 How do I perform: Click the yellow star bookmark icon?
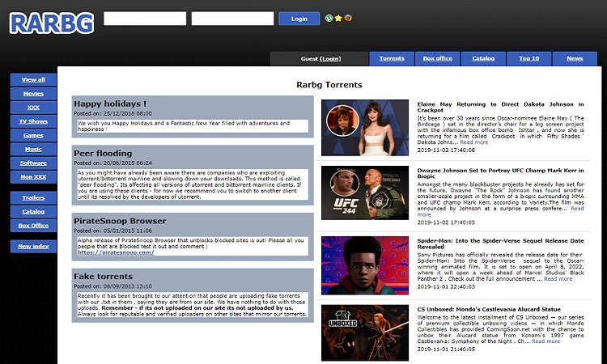338,18
